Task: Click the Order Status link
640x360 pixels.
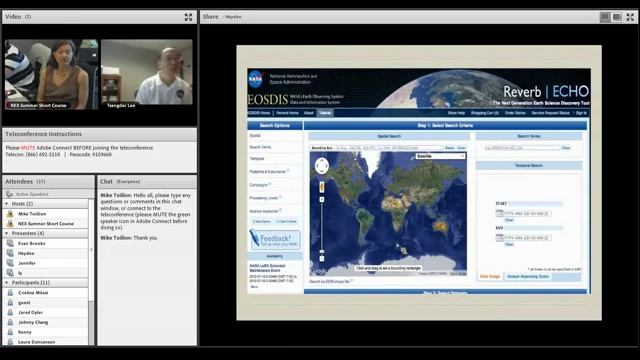Action: [x=515, y=113]
